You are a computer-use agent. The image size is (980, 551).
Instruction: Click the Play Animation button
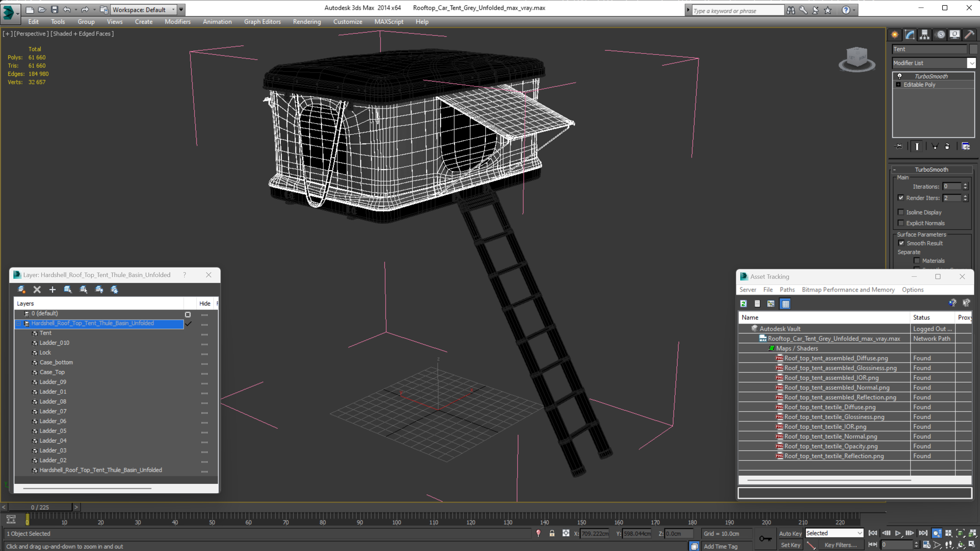pos(898,533)
